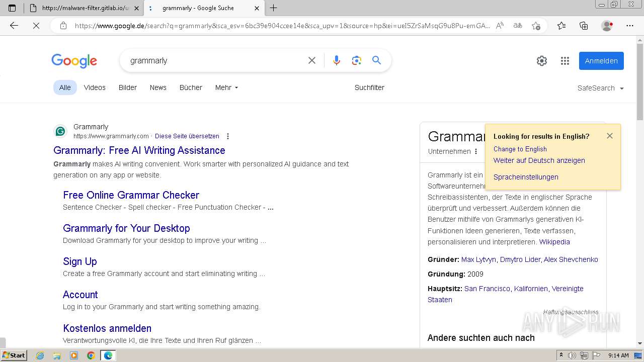Close the malware-filter tab

pyautogui.click(x=136, y=8)
